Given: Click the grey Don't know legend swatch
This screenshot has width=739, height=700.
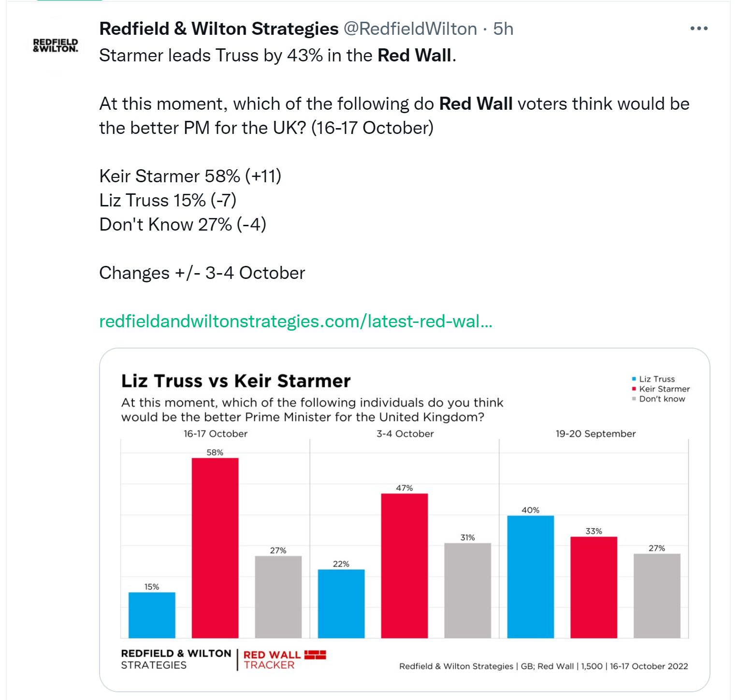Looking at the screenshot, I should click(634, 399).
